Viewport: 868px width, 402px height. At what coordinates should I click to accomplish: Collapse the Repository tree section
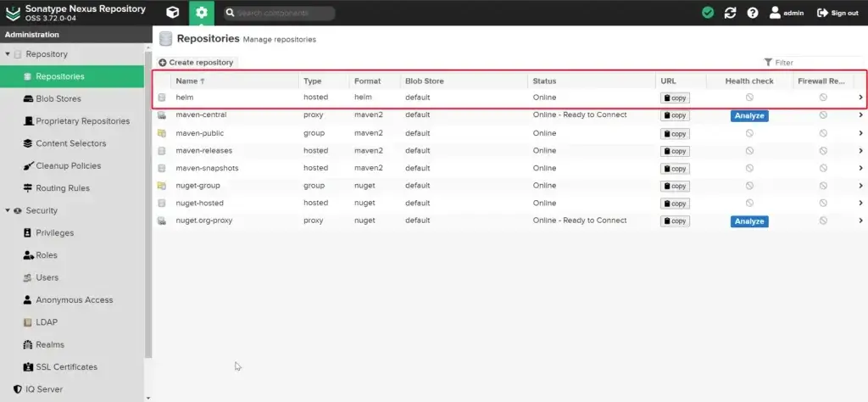point(8,54)
